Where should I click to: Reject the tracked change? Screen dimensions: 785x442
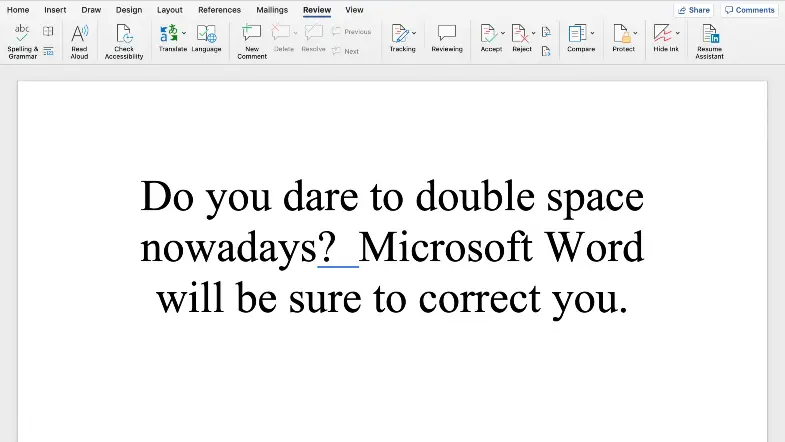[519, 34]
